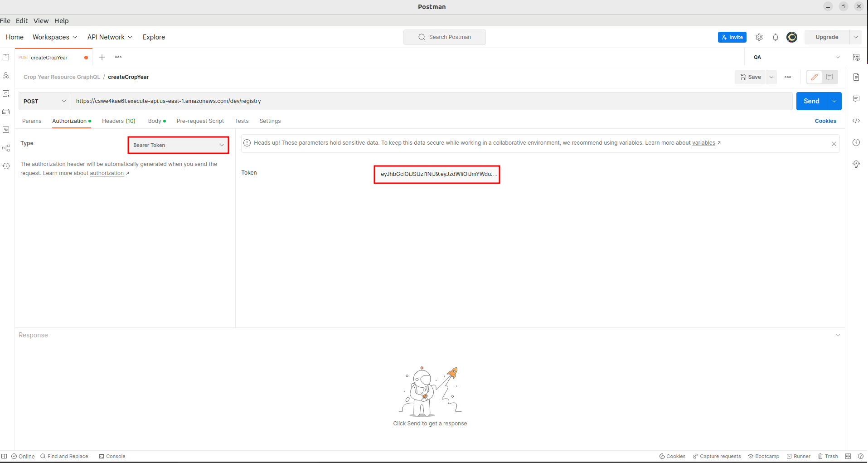Expand the API Network menu
Screen dimensions: 868x463
tap(110, 37)
